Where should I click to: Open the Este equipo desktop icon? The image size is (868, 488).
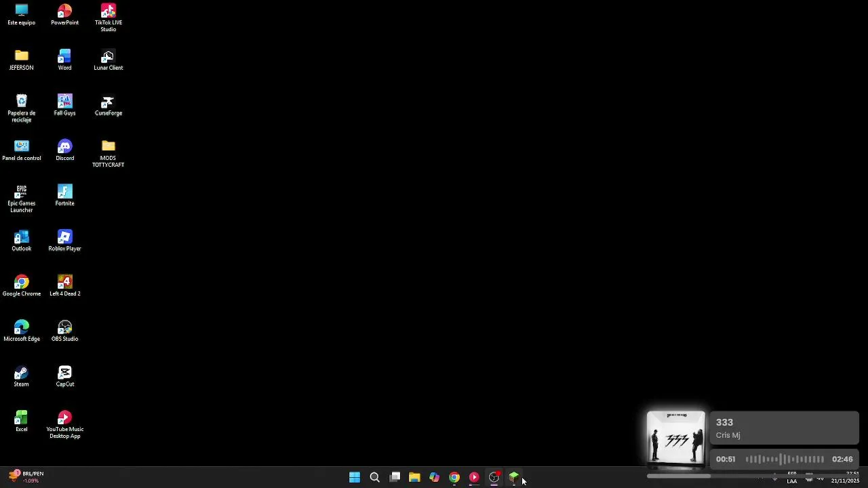(21, 15)
